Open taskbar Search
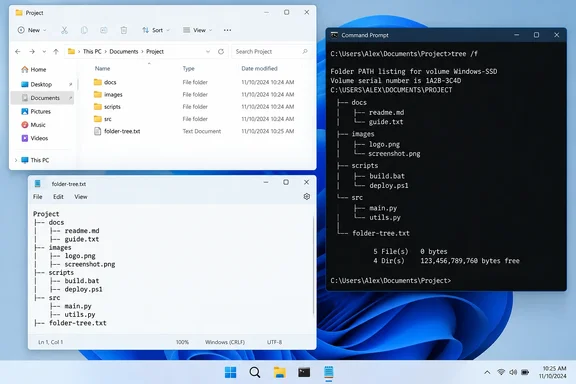 click(255, 372)
